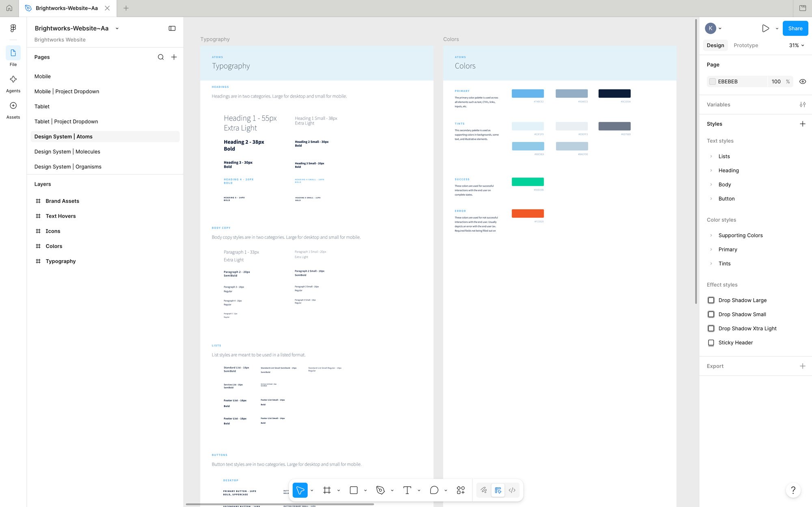Image resolution: width=812 pixels, height=507 pixels.
Task: Open the Comment tool options chevron
Action: [x=446, y=491]
